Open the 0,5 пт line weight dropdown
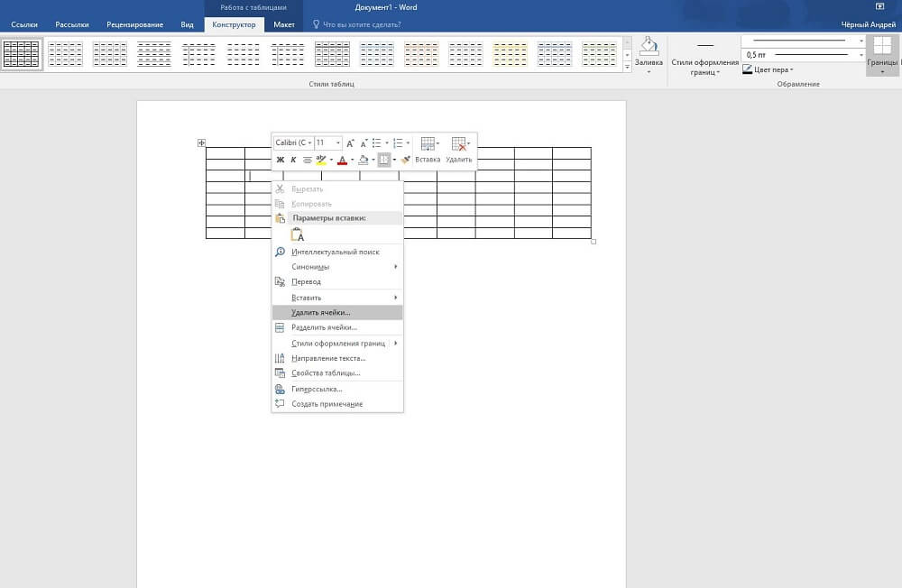 click(x=861, y=55)
